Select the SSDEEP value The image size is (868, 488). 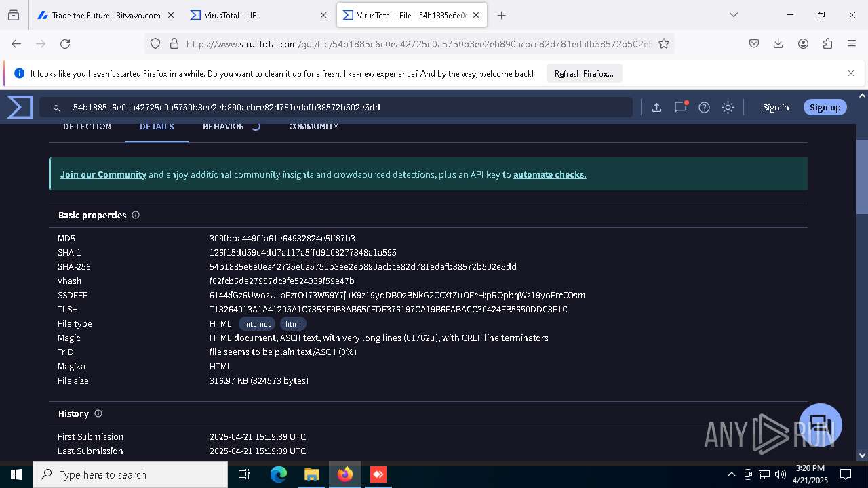click(397, 296)
